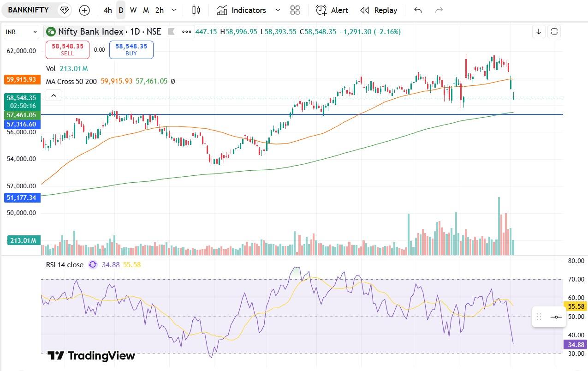Create an Alert
This screenshot has height=371, width=588.
tap(332, 10)
